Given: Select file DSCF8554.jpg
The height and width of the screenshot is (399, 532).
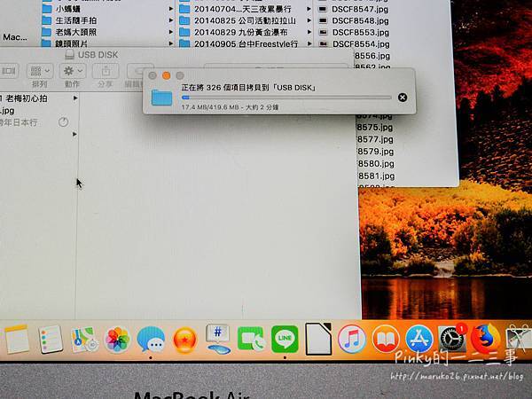Looking at the screenshot, I should coord(361,44).
